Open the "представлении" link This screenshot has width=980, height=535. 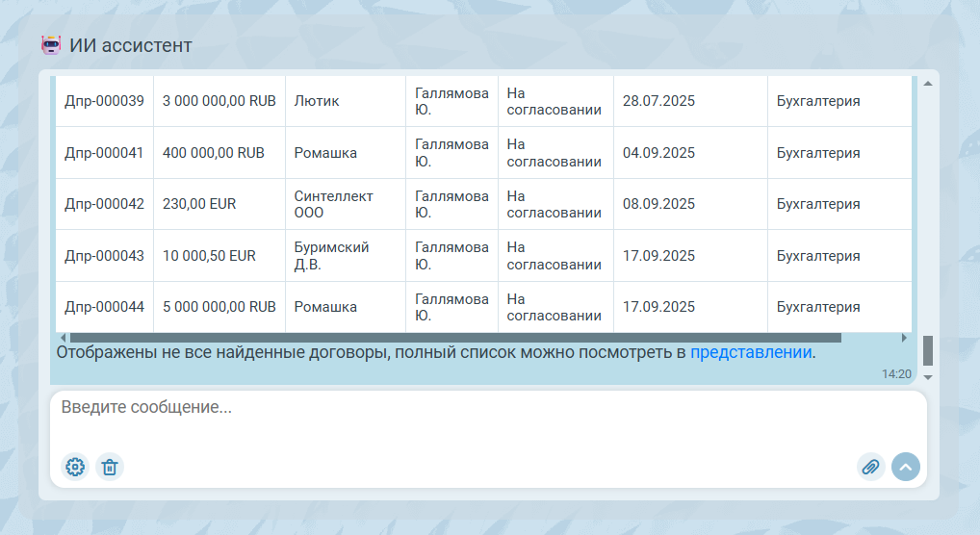tap(751, 352)
